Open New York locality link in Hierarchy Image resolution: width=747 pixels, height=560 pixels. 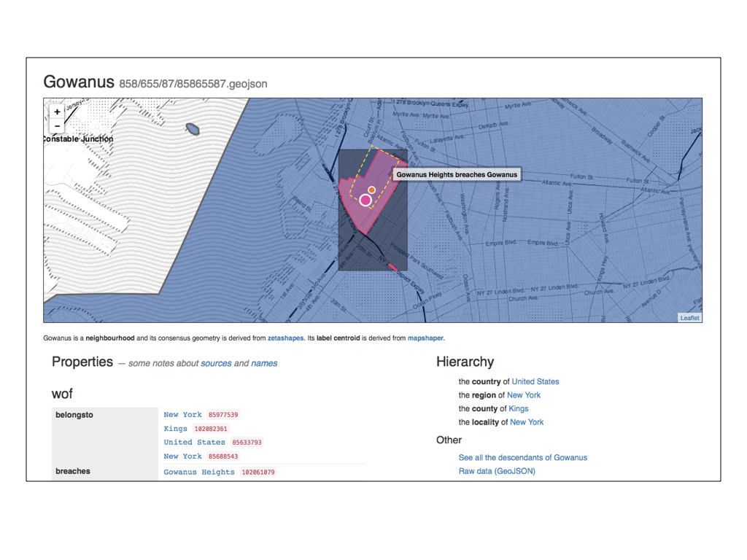click(526, 422)
